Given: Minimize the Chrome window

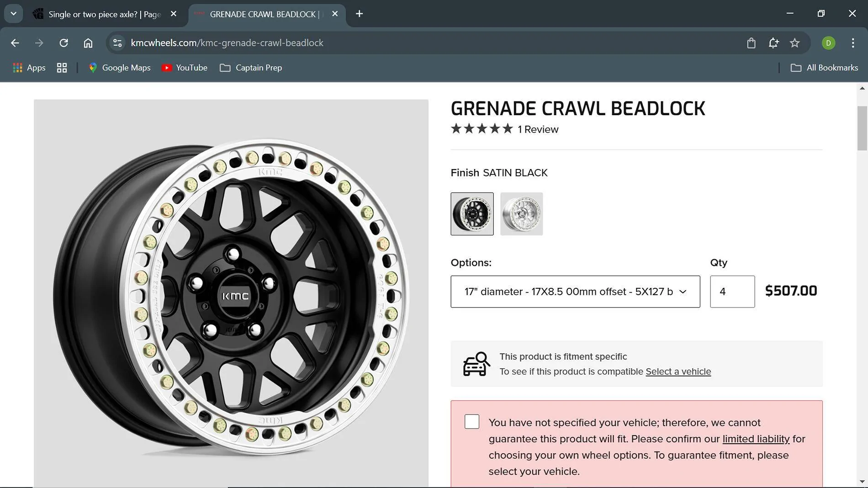Looking at the screenshot, I should (x=790, y=14).
